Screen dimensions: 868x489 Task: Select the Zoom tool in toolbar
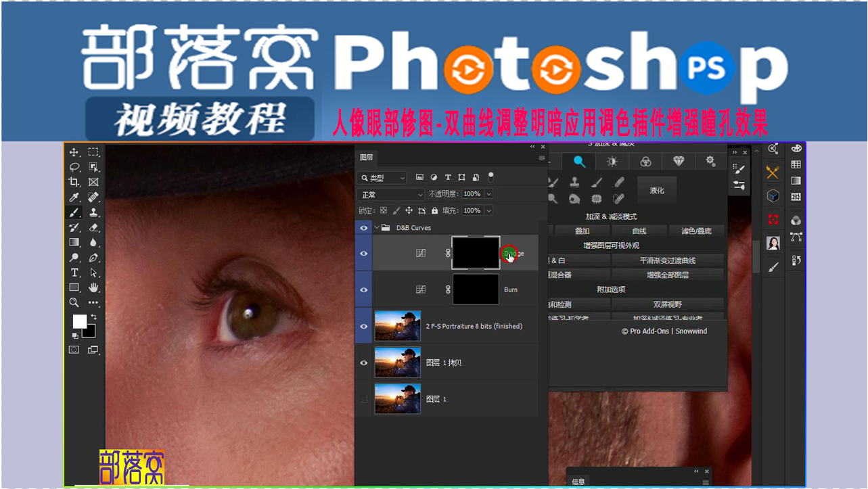tap(74, 302)
